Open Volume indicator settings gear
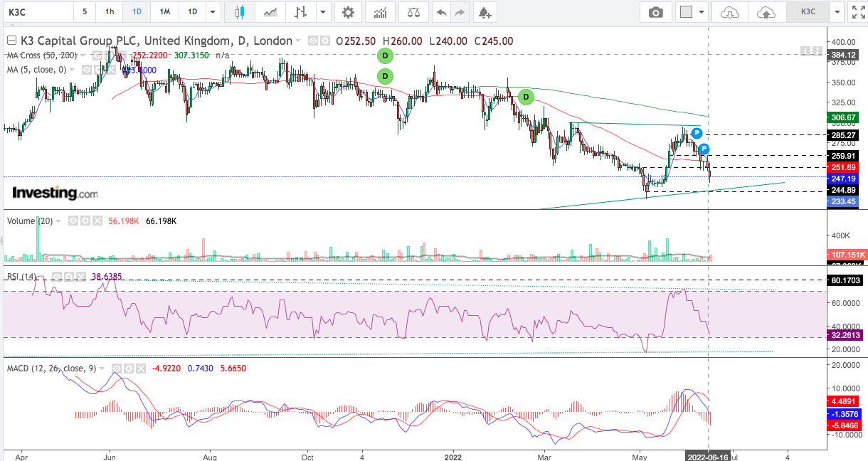868x461 pixels. point(85,221)
